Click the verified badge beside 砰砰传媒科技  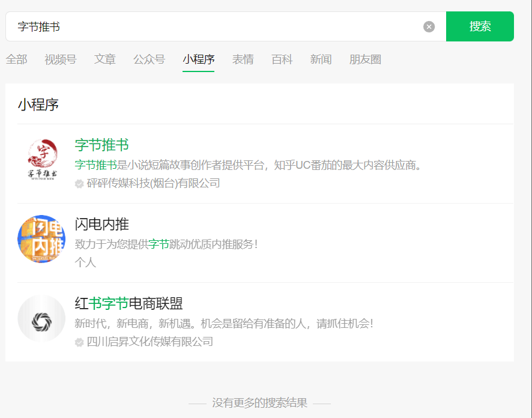tap(79, 184)
